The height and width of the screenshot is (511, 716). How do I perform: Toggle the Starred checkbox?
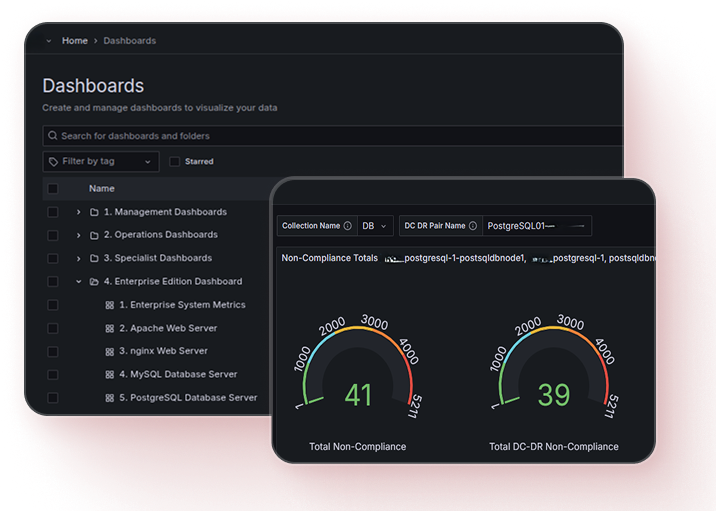pos(174,162)
